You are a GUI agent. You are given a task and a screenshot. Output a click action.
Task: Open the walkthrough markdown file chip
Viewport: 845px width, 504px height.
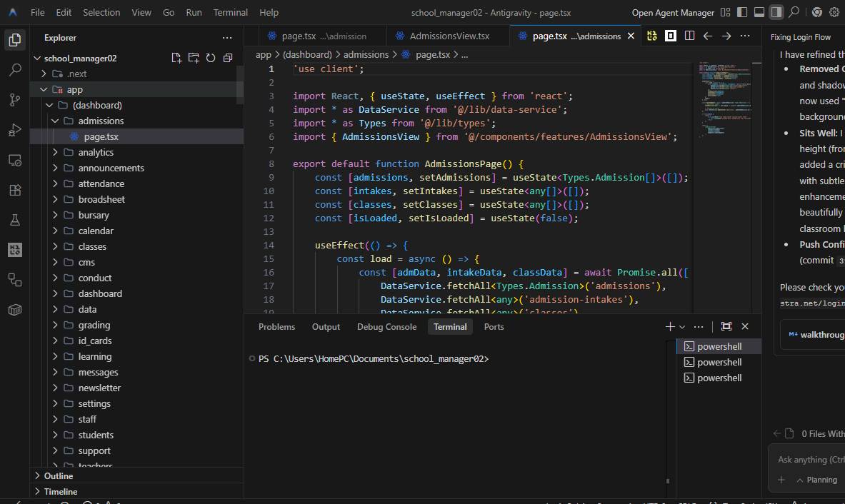pos(815,334)
